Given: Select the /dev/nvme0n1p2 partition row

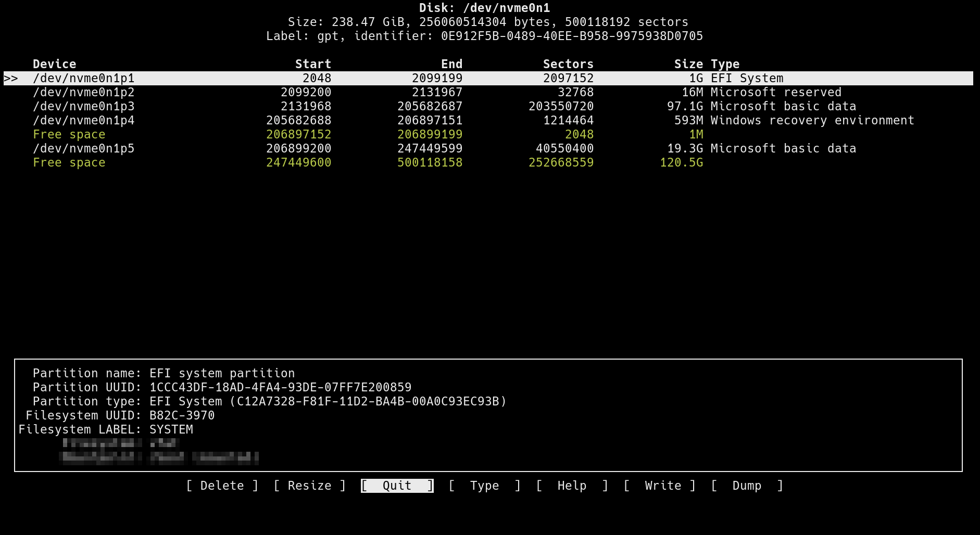Looking at the screenshot, I should click(x=488, y=92).
